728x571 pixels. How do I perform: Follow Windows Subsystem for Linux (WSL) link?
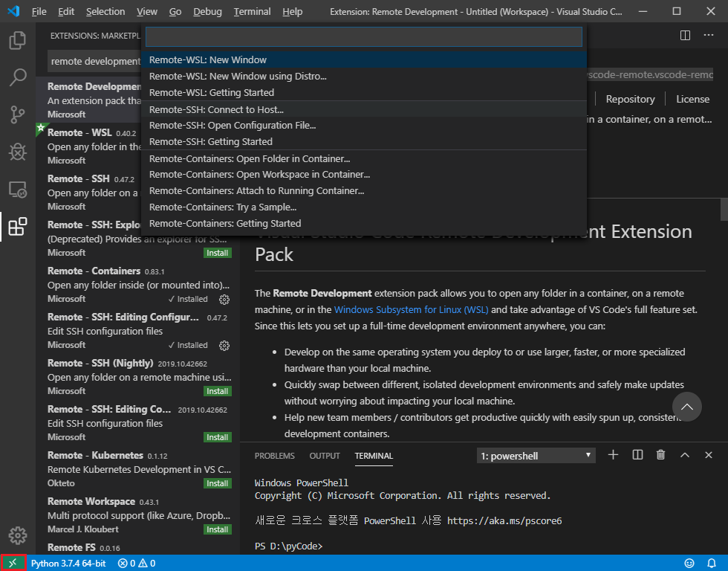pos(411,309)
